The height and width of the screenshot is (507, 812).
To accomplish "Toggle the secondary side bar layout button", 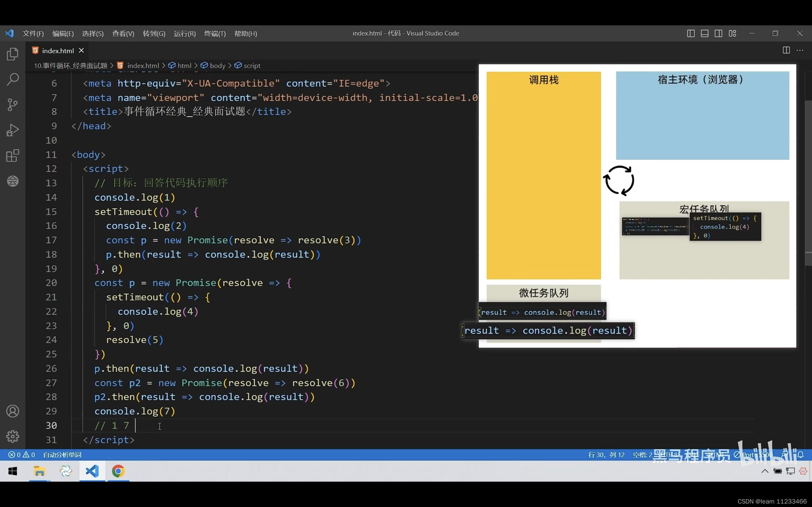I will (x=718, y=33).
